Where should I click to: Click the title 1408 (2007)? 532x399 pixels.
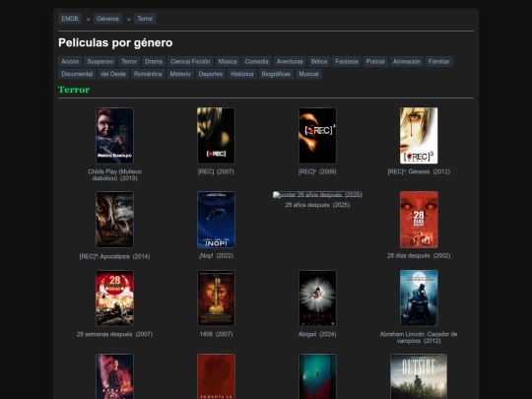click(216, 334)
